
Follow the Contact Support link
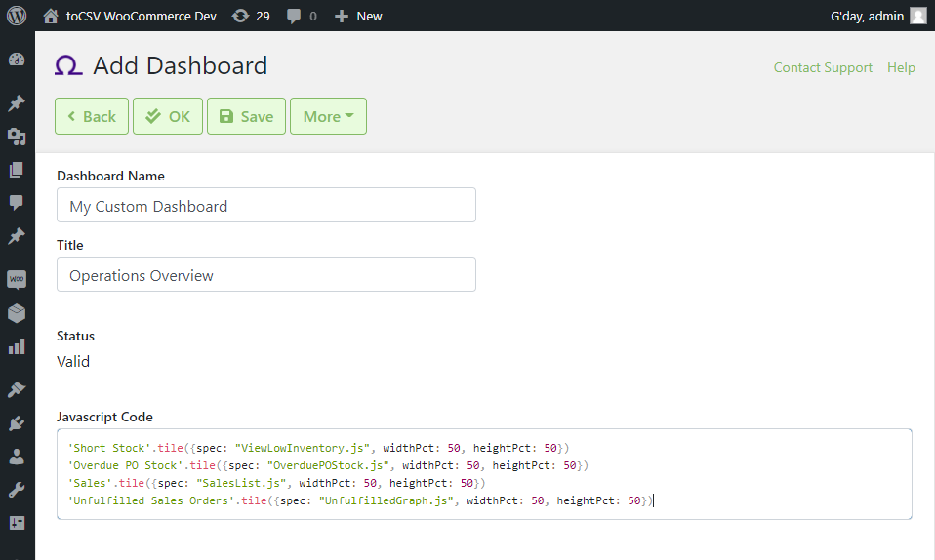[x=823, y=67]
